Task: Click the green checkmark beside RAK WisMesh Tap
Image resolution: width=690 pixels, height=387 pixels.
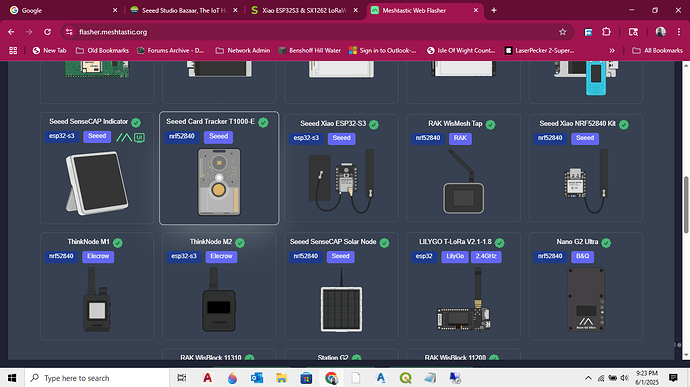Action: pos(491,125)
